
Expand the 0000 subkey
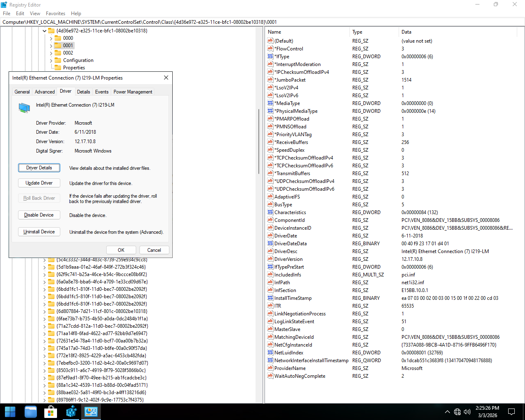click(x=51, y=38)
